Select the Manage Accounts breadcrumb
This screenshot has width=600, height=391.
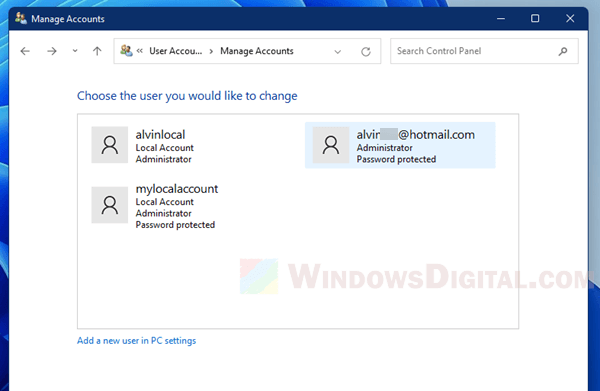pos(257,51)
